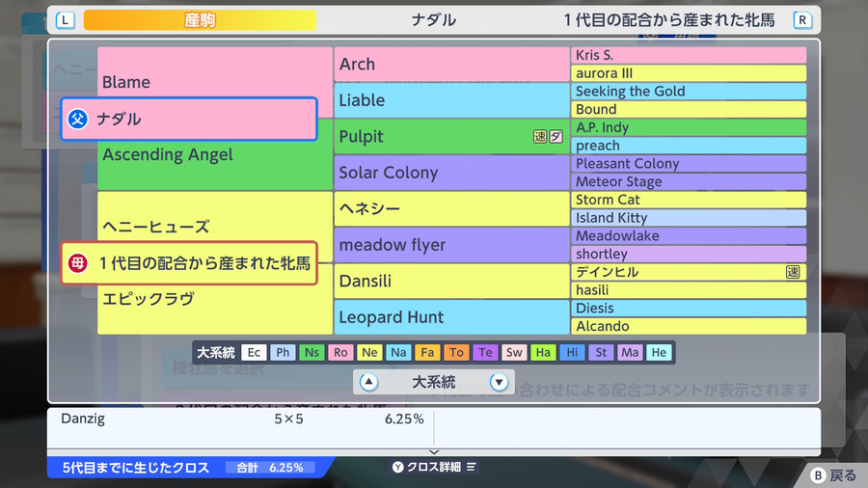Click the blue 父 sire icon
868x488 pixels.
pyautogui.click(x=77, y=119)
